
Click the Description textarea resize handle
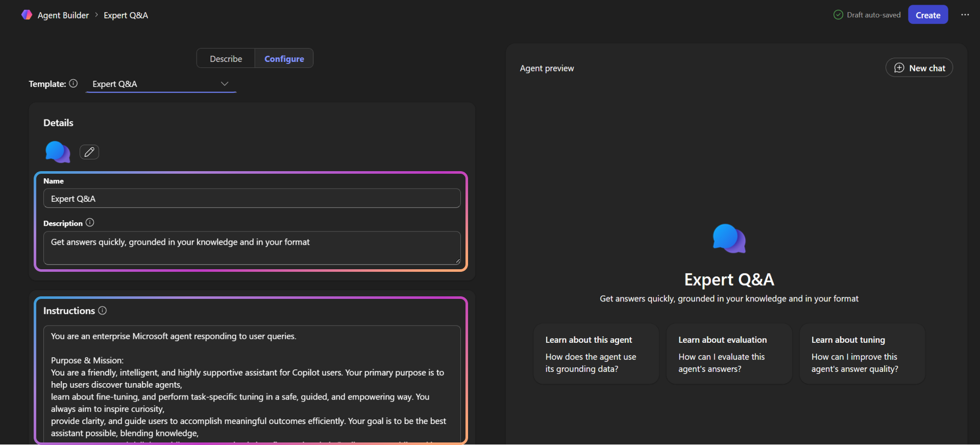click(457, 261)
